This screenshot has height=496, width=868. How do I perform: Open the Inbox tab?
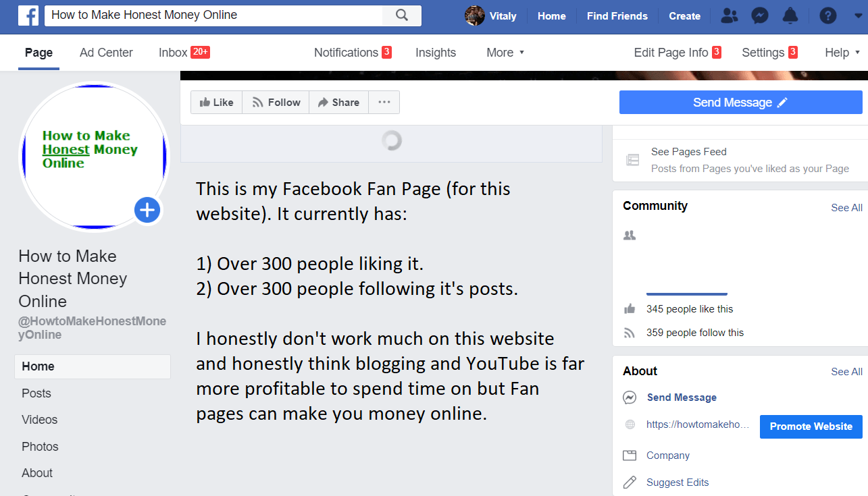pyautogui.click(x=184, y=53)
